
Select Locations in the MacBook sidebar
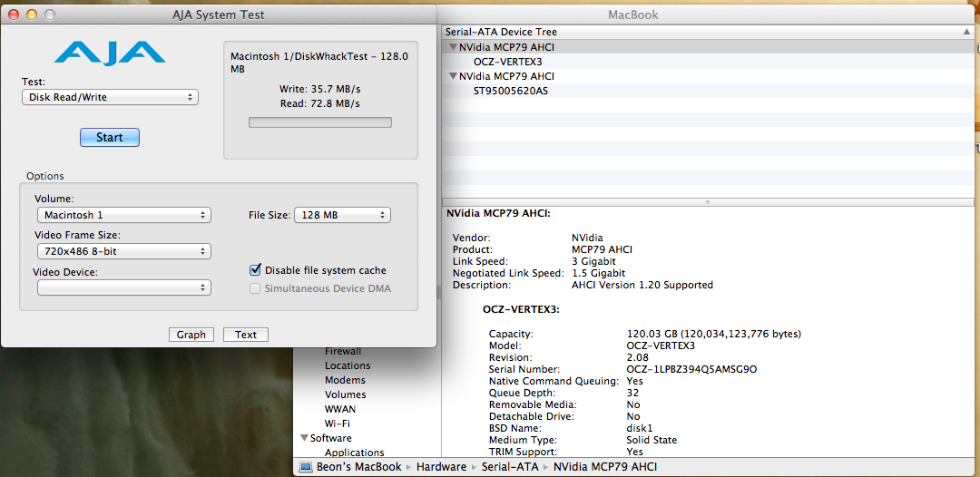tap(348, 365)
